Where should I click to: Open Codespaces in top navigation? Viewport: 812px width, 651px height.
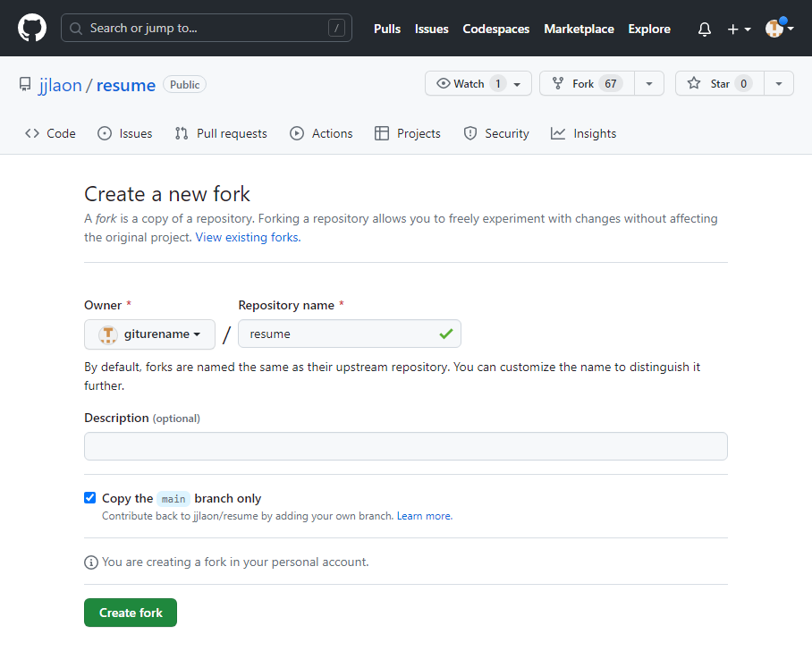(x=495, y=29)
